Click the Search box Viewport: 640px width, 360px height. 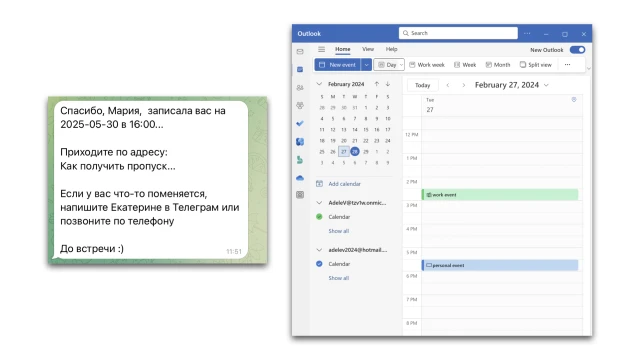[458, 33]
